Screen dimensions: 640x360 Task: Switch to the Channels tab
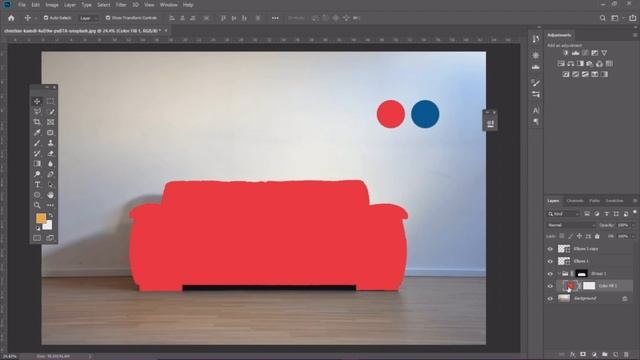point(575,201)
